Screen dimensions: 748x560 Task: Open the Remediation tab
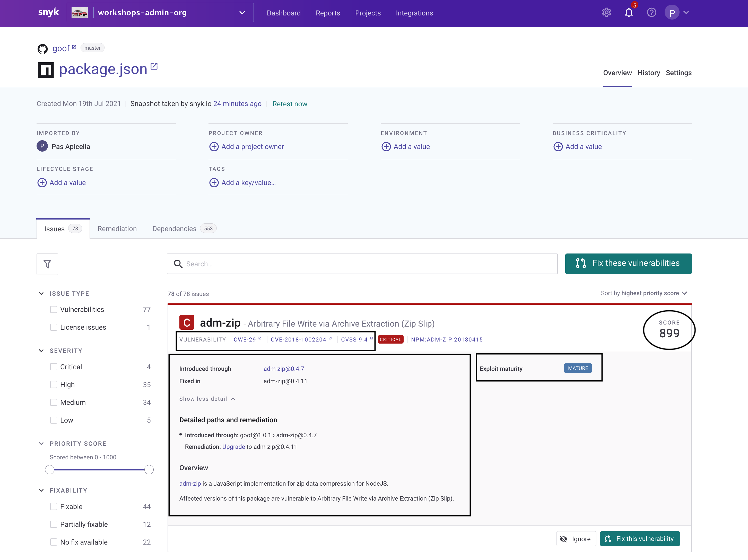(117, 229)
